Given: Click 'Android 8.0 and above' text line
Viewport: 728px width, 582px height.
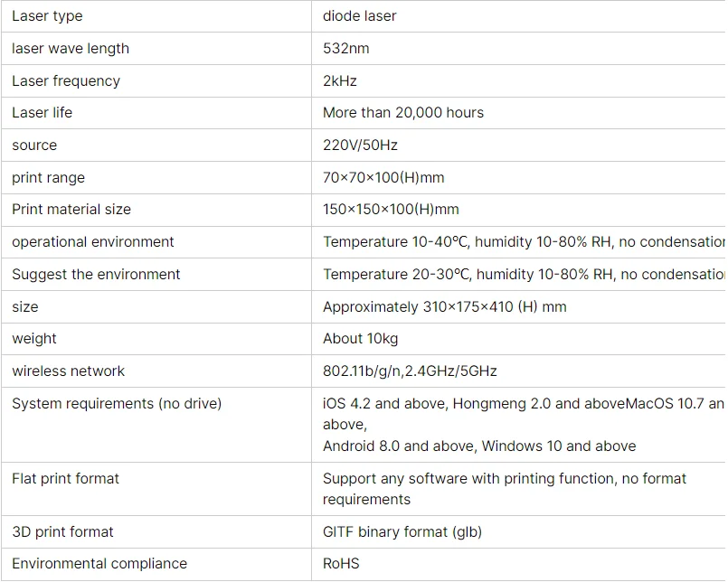Looking at the screenshot, I should 399,446.
